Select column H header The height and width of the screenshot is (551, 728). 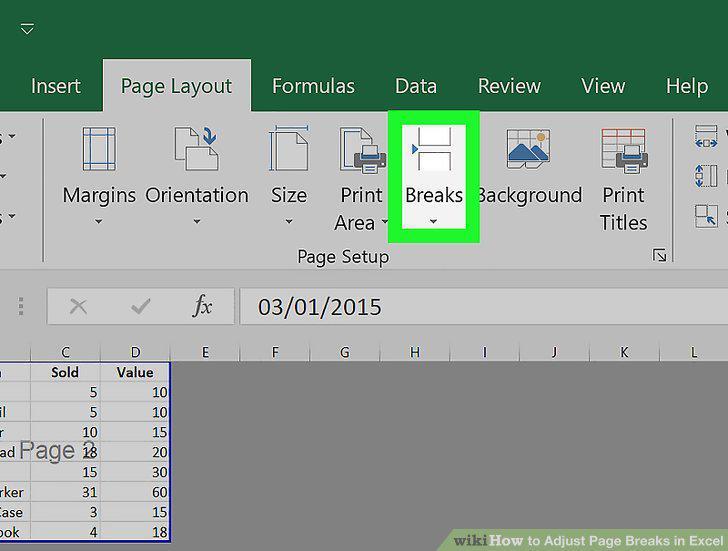pyautogui.click(x=415, y=352)
